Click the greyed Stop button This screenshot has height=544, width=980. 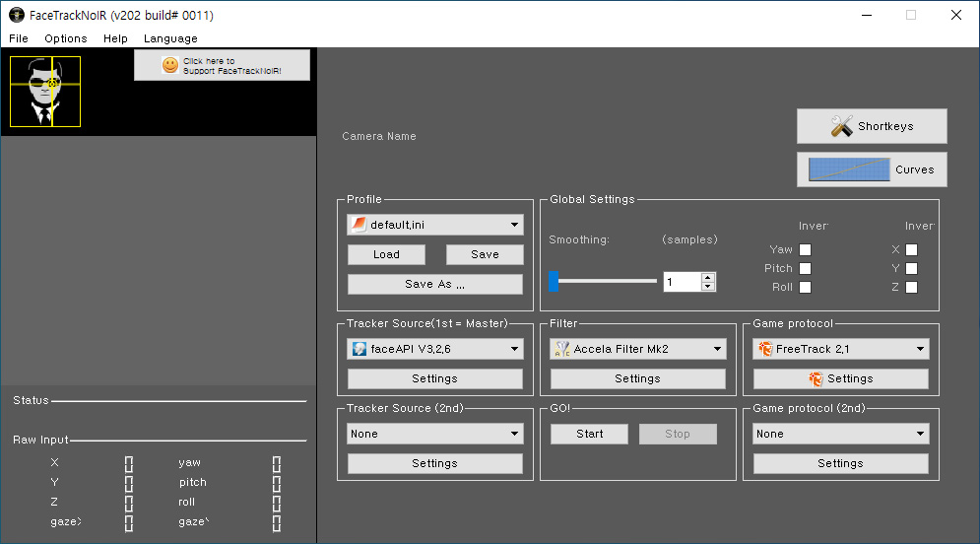coord(678,434)
